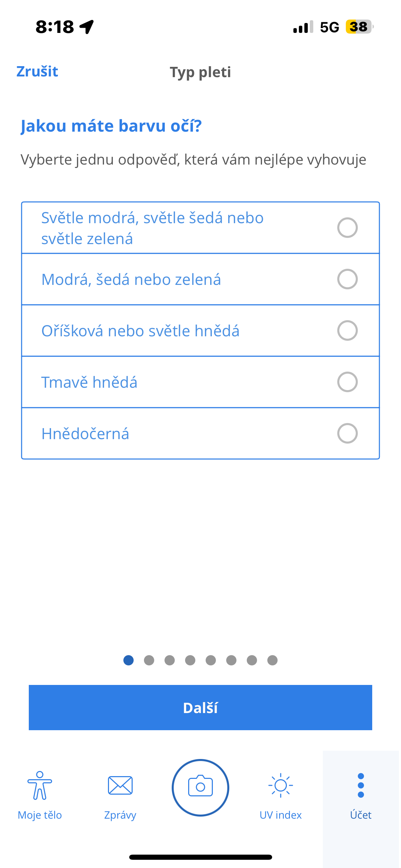Tap the battery indicator showing 38

pos(359,27)
